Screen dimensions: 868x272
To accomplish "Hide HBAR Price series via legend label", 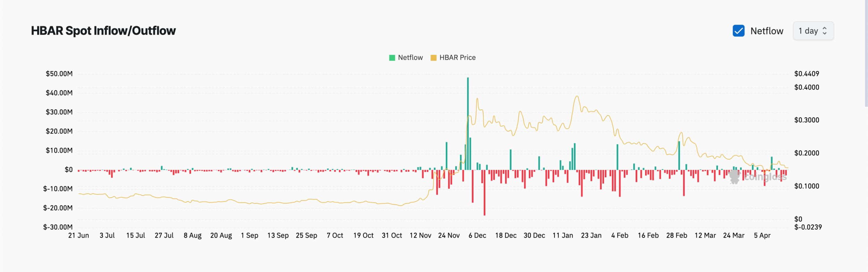I will (x=457, y=58).
